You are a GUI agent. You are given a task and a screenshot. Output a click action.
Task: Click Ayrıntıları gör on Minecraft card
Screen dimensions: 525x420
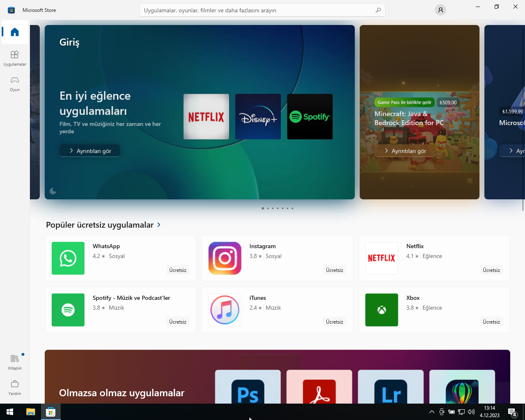(405, 151)
